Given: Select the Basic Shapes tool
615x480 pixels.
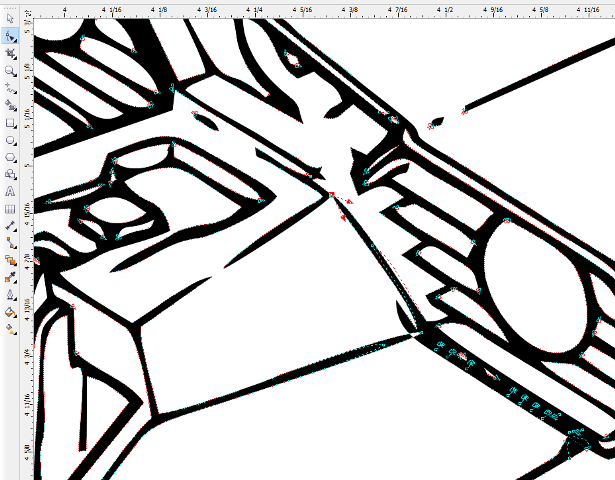Looking at the screenshot, I should tap(10, 175).
